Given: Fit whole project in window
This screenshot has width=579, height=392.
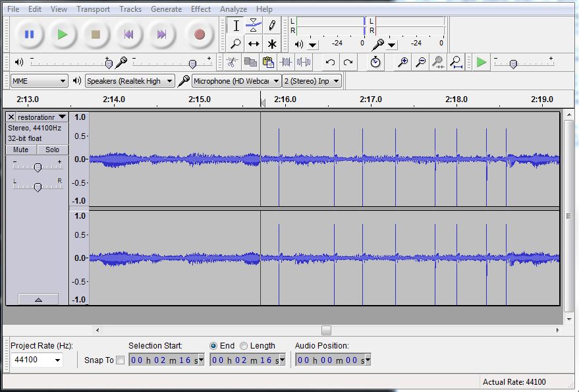Looking at the screenshot, I should (456, 62).
